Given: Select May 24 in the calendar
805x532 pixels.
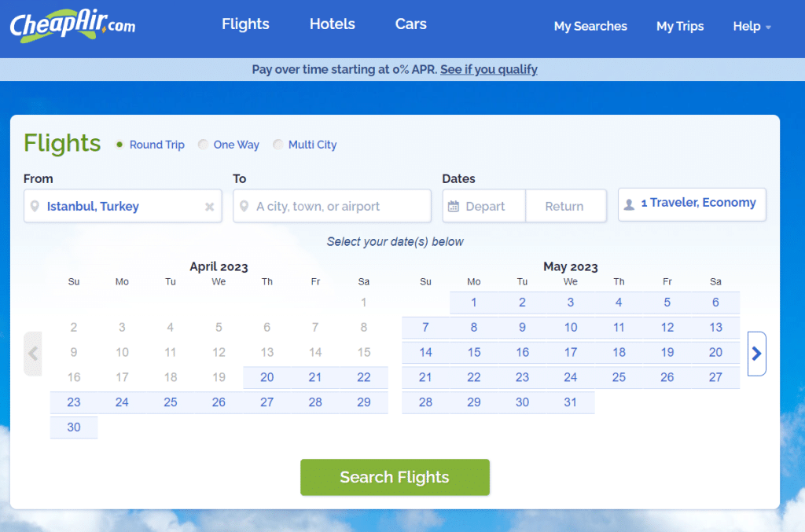Looking at the screenshot, I should pyautogui.click(x=571, y=377).
